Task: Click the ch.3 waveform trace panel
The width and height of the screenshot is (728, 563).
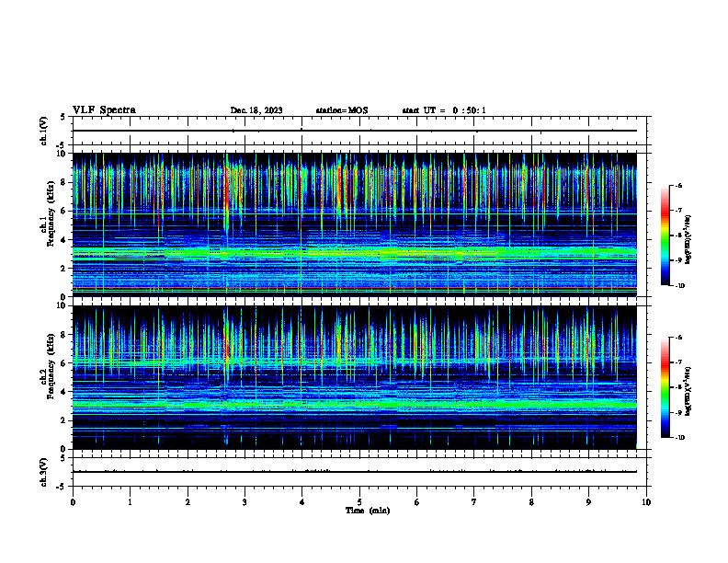Action: pyautogui.click(x=361, y=472)
